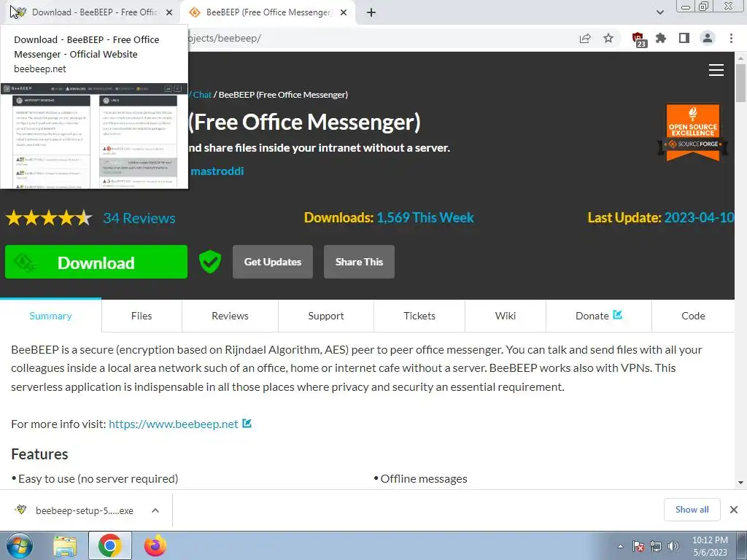This screenshot has height=560, width=747.
Task: Open the Reviews tab
Action: click(230, 316)
